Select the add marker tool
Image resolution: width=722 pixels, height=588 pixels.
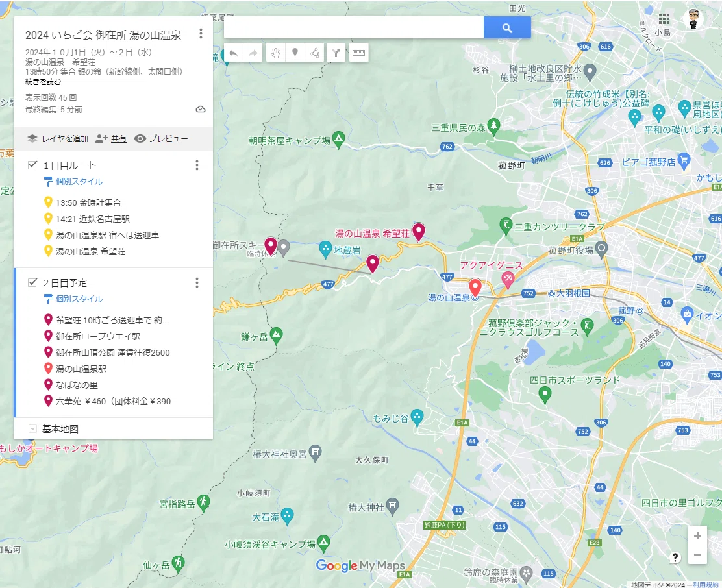pyautogui.click(x=295, y=53)
